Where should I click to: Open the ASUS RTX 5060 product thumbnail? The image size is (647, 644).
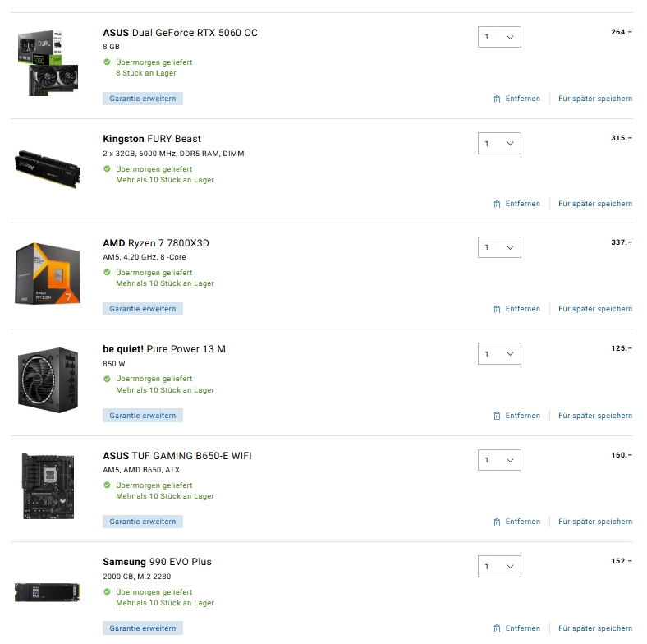(48, 62)
